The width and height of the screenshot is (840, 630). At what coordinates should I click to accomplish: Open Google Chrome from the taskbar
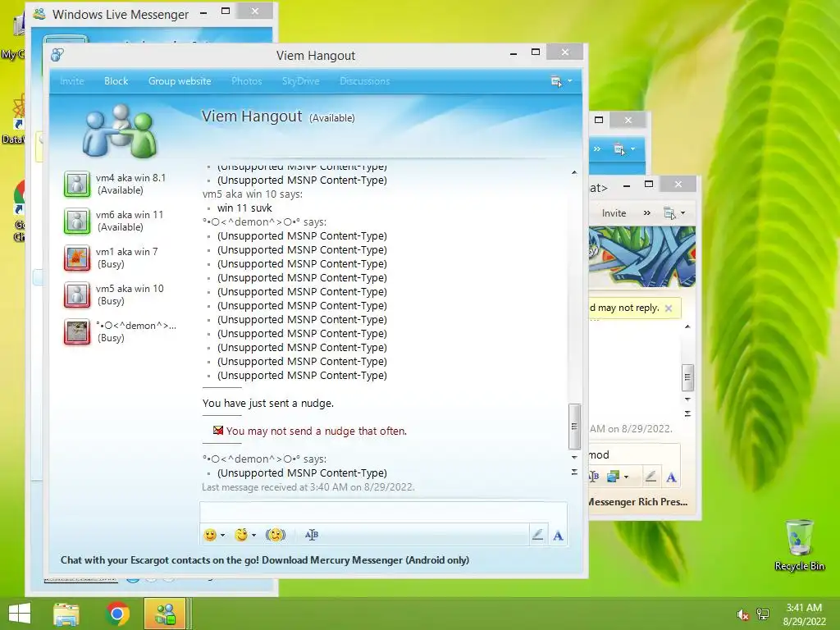point(117,614)
